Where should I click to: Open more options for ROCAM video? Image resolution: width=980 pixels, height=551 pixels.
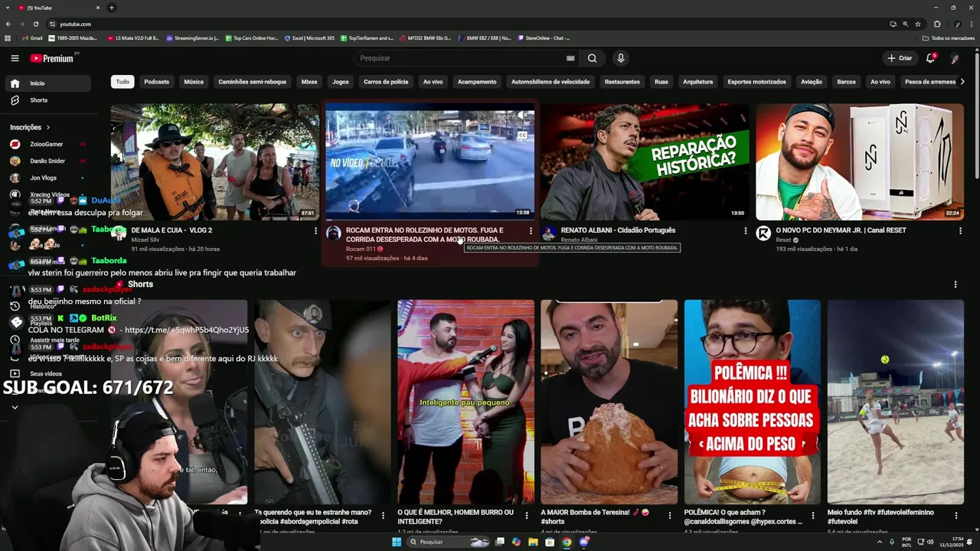[531, 230]
